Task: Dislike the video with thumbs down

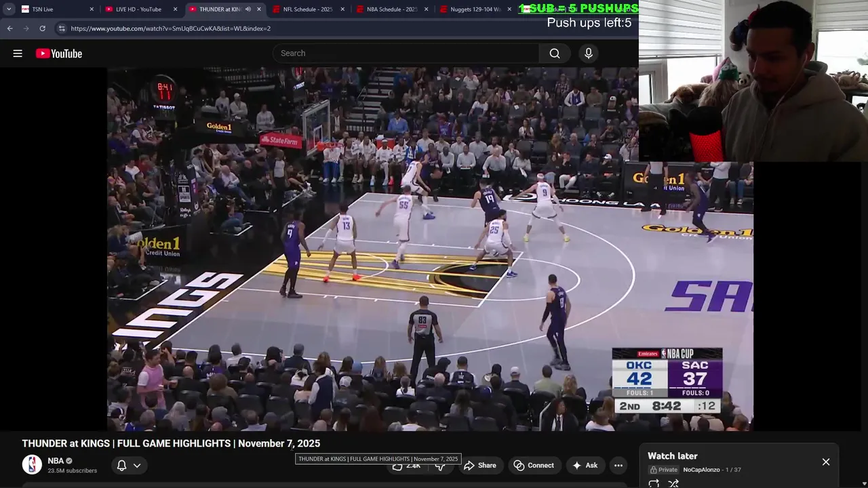Action: [440, 466]
